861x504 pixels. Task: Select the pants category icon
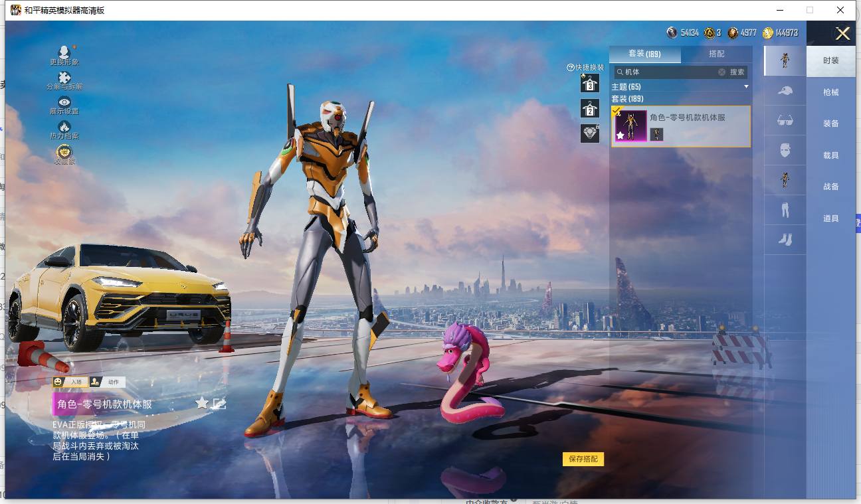click(785, 210)
